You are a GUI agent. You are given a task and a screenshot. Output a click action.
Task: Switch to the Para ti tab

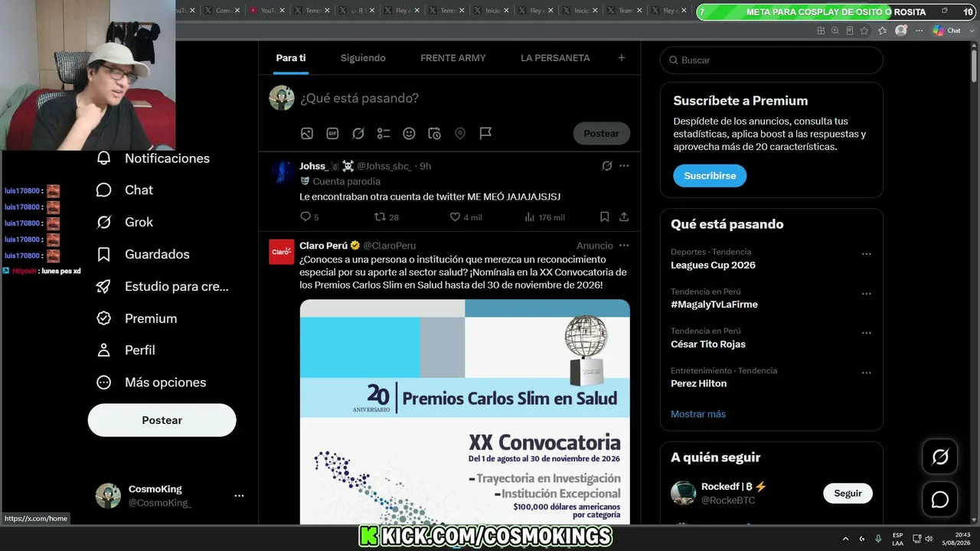tap(291, 58)
